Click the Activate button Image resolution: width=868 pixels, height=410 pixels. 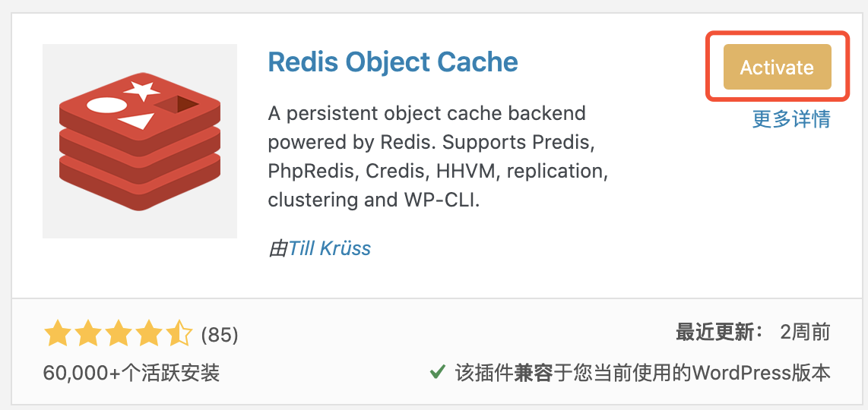778,67
